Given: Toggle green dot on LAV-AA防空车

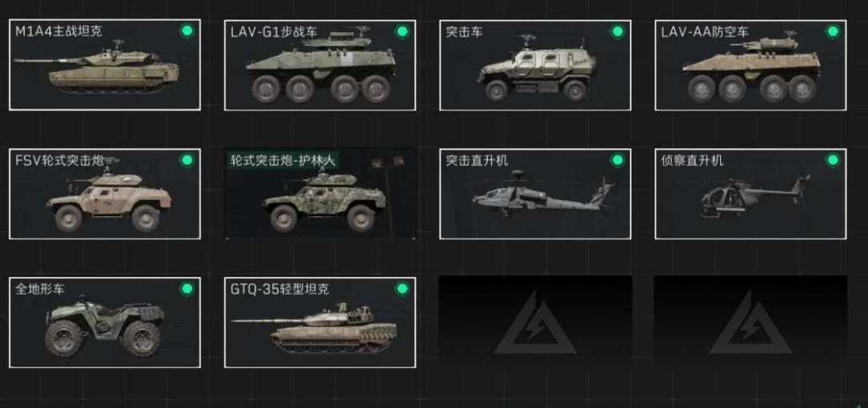Looking at the screenshot, I should coord(833,31).
